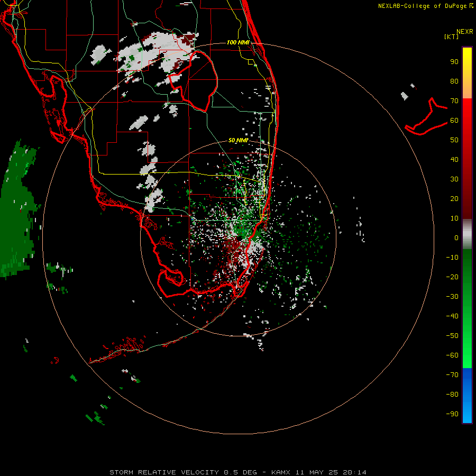The height and width of the screenshot is (476, 476).
Task: Select the -90 value on velocity scale
Action: point(452,414)
